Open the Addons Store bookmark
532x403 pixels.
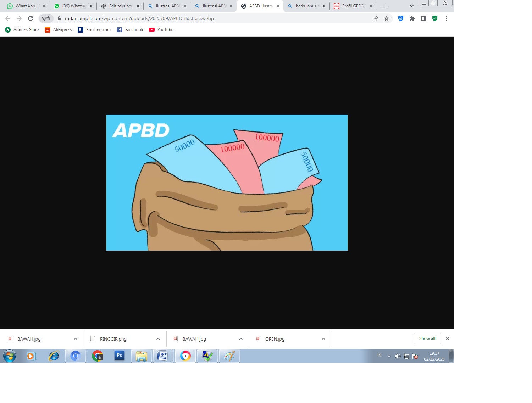pyautogui.click(x=22, y=30)
